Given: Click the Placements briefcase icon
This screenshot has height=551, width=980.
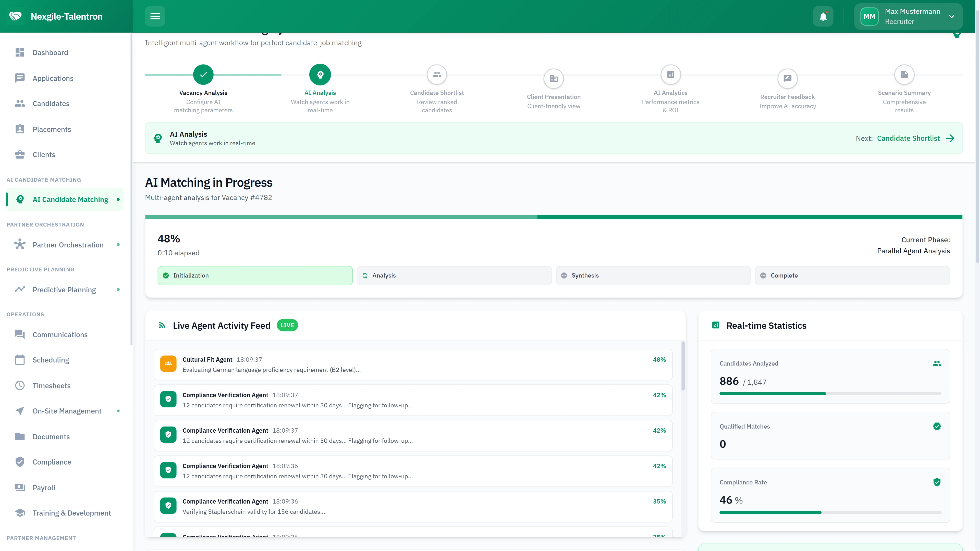Looking at the screenshot, I should pyautogui.click(x=20, y=129).
